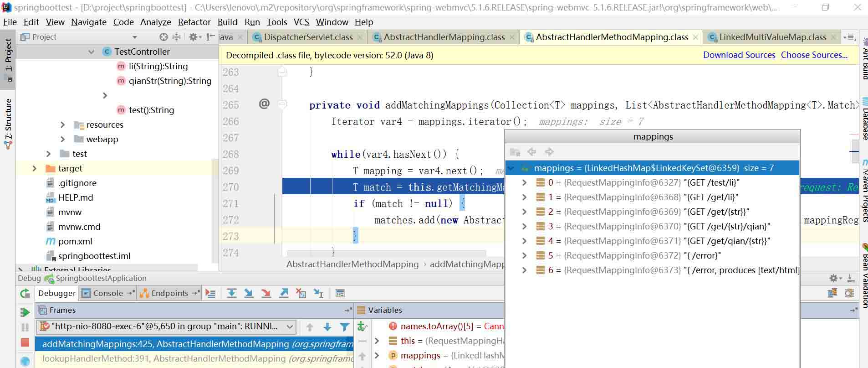Resume program with the green play icon
The width and height of the screenshot is (868, 368).
pos(25,312)
